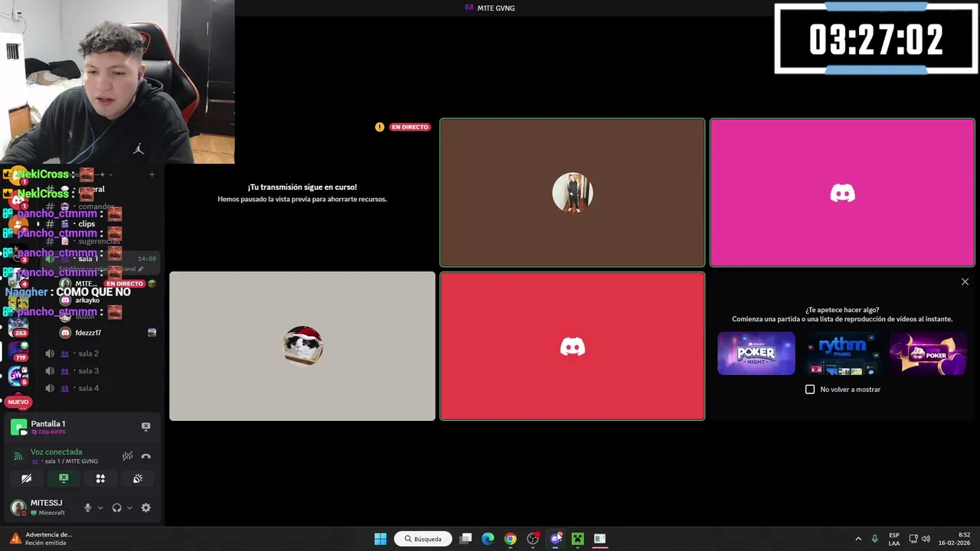Check 'No volver a mostrar' box
The height and width of the screenshot is (551, 980).
pyautogui.click(x=810, y=390)
